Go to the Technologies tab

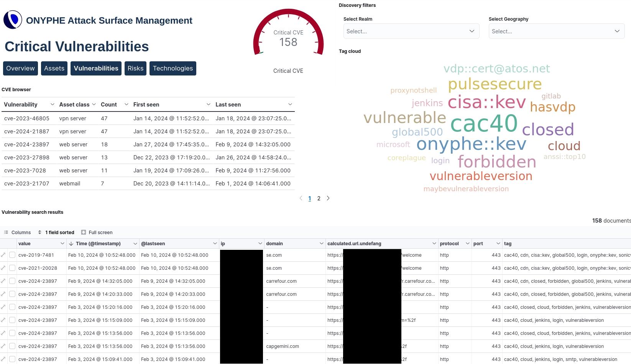(173, 68)
